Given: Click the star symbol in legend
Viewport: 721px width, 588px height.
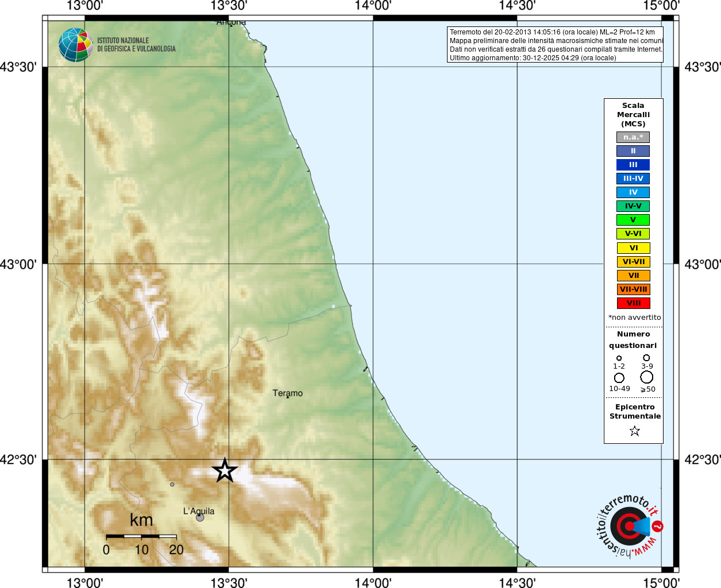Looking at the screenshot, I should pyautogui.click(x=634, y=431).
